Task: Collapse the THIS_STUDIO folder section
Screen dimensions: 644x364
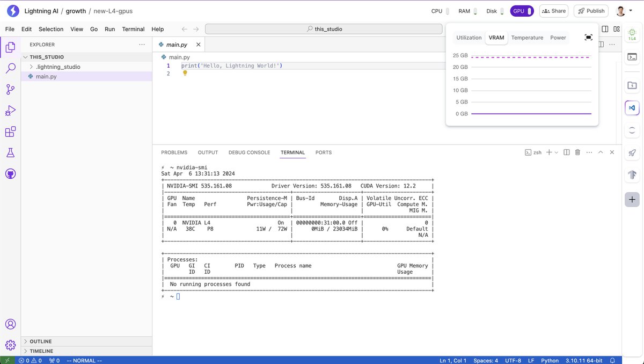Action: (x=85, y=57)
